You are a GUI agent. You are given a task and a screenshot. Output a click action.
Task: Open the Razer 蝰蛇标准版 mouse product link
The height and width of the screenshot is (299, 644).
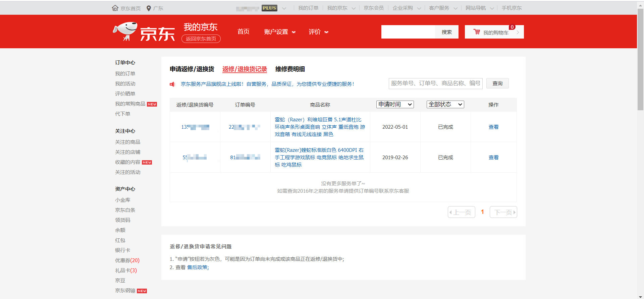(319, 158)
